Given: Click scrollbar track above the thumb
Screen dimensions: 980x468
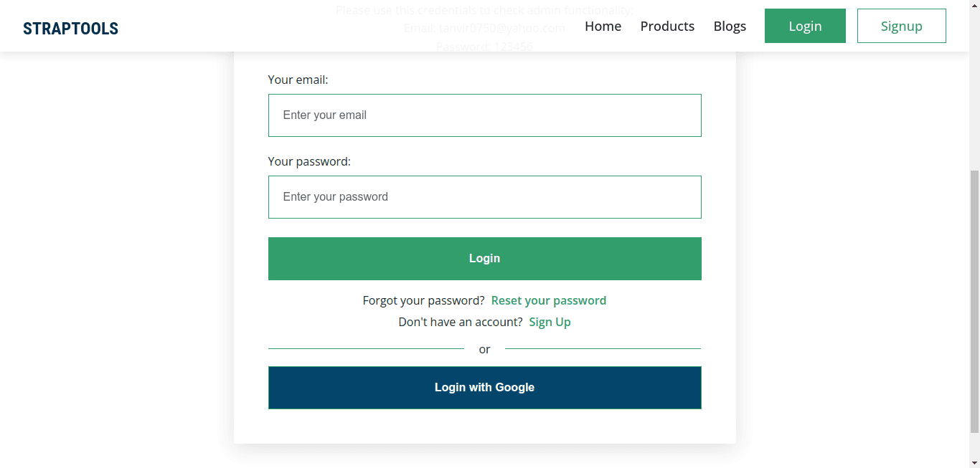Looking at the screenshot, I should 974,86.
